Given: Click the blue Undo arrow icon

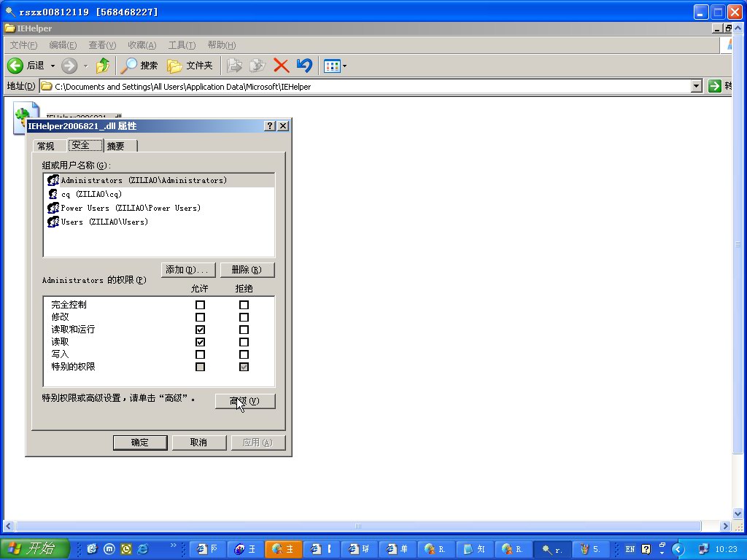Looking at the screenshot, I should point(304,65).
